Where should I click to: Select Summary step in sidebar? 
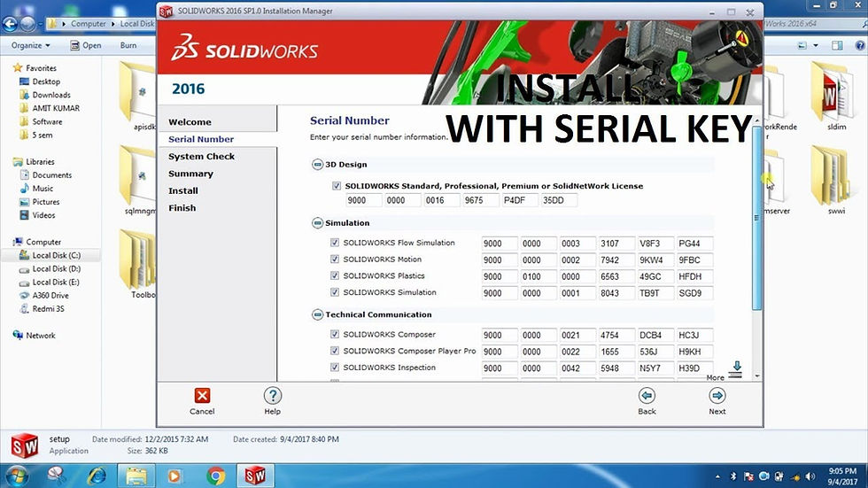[x=191, y=174]
